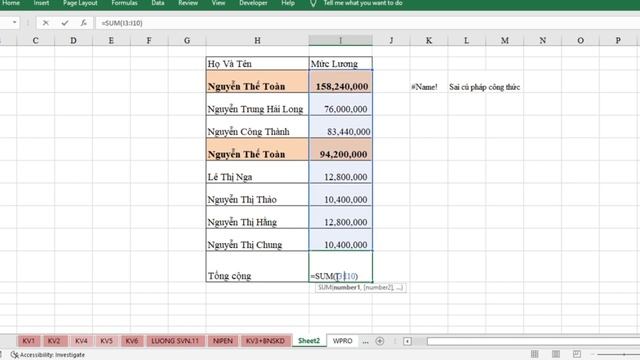Select Nguyễn Công Thành cell
The height and width of the screenshot is (360, 640).
(258, 127)
